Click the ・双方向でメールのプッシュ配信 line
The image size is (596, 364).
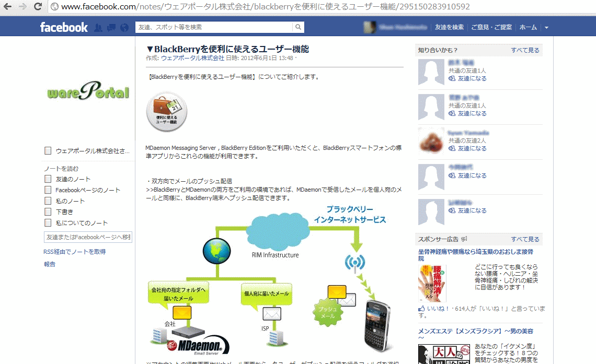tap(189, 181)
